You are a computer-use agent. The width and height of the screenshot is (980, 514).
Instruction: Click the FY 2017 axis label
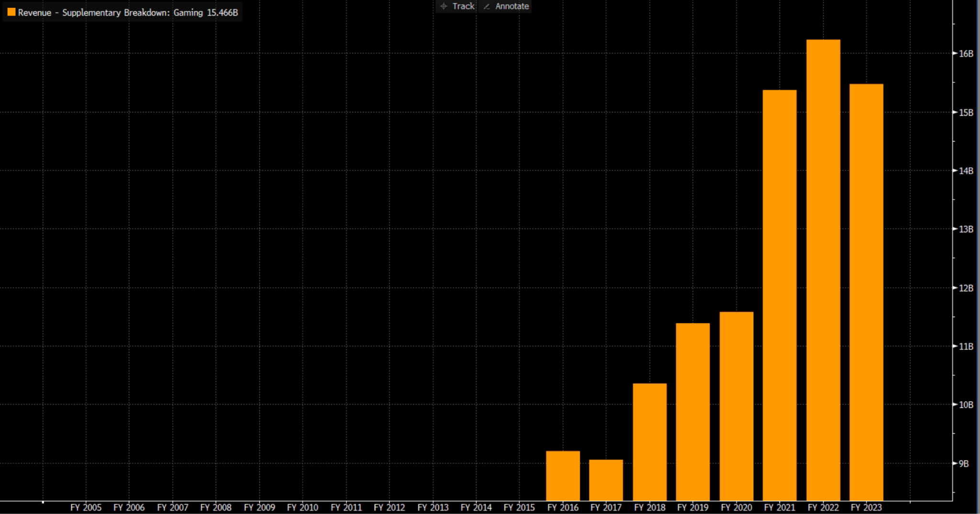[606, 507]
